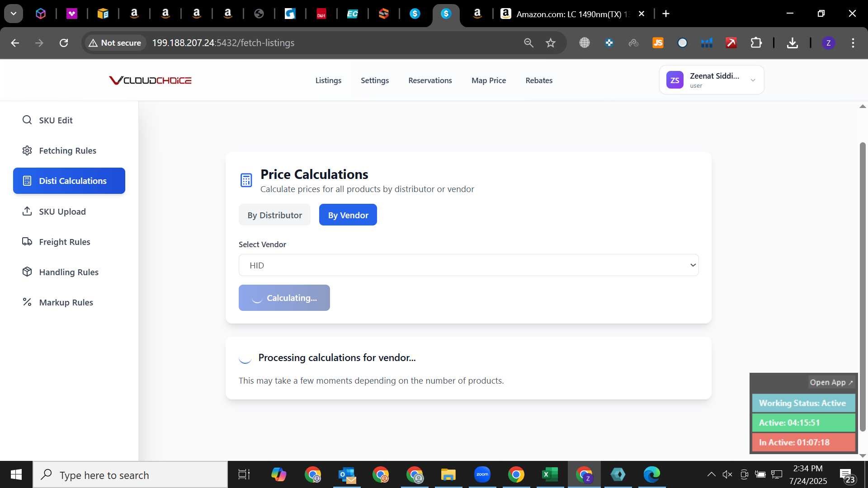Viewport: 868px width, 488px height.
Task: Switch to By Vendor mode
Action: (348, 215)
